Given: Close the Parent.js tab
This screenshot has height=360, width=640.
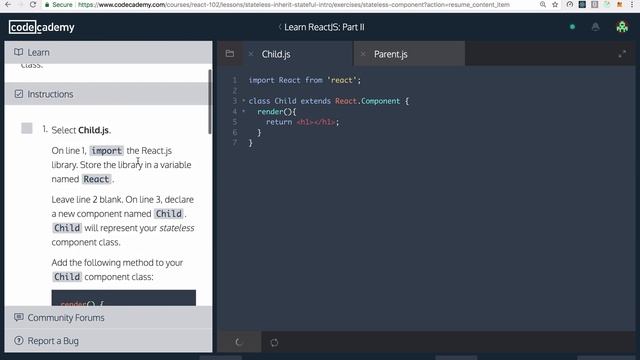Looking at the screenshot, I should pyautogui.click(x=363, y=54).
